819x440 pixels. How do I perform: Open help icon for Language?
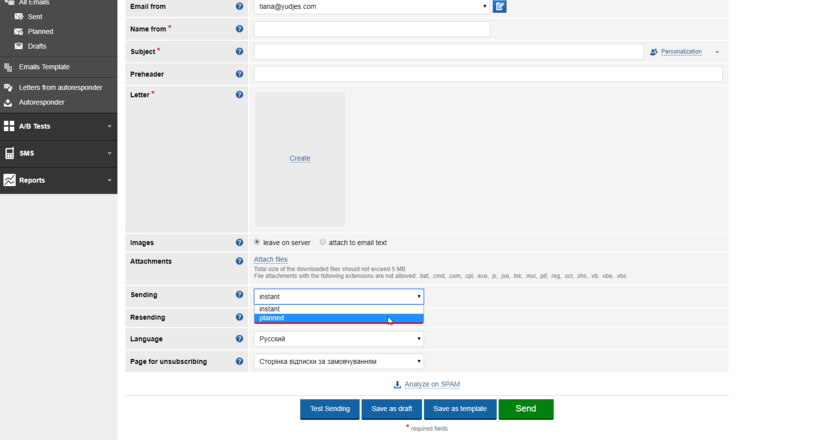coord(239,339)
